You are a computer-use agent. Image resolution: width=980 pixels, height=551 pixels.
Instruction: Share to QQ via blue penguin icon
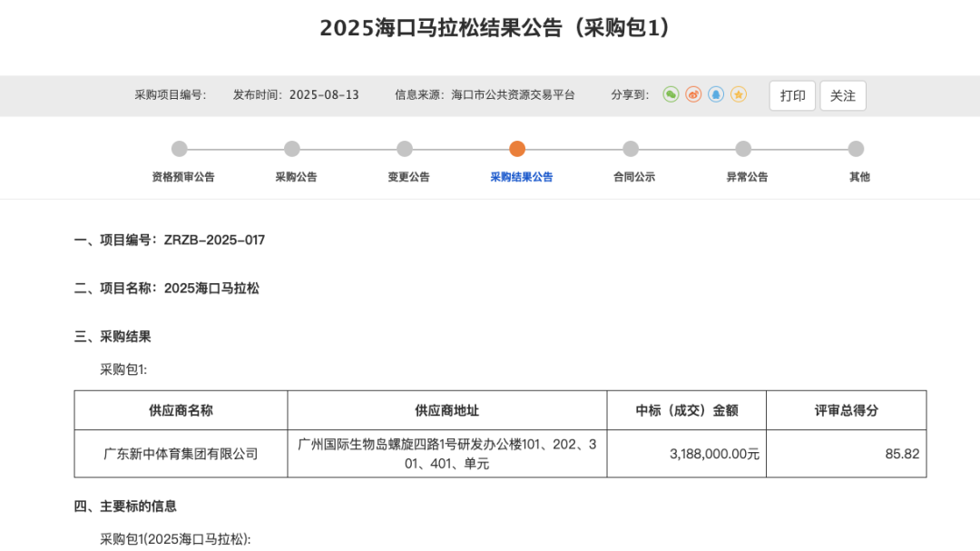click(716, 94)
